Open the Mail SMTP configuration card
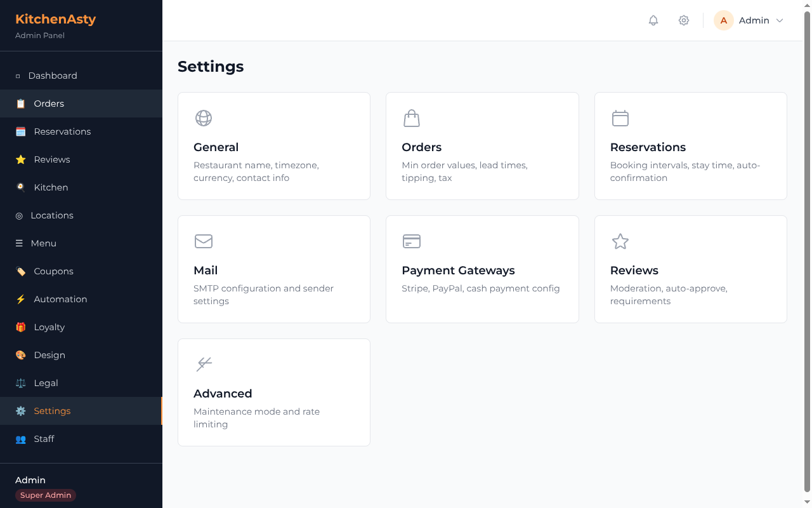This screenshot has width=812, height=508. click(x=273, y=269)
